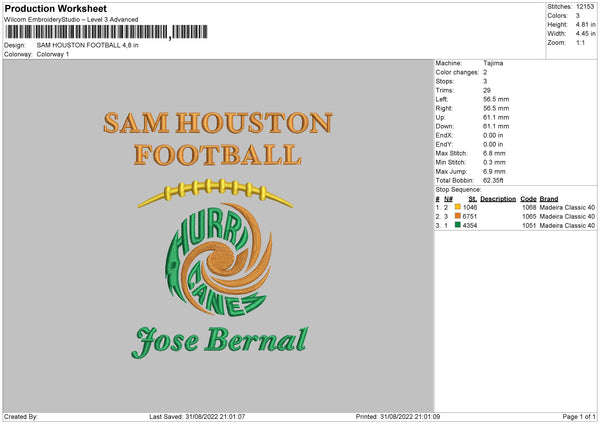Click the barcode at the top

[106, 32]
